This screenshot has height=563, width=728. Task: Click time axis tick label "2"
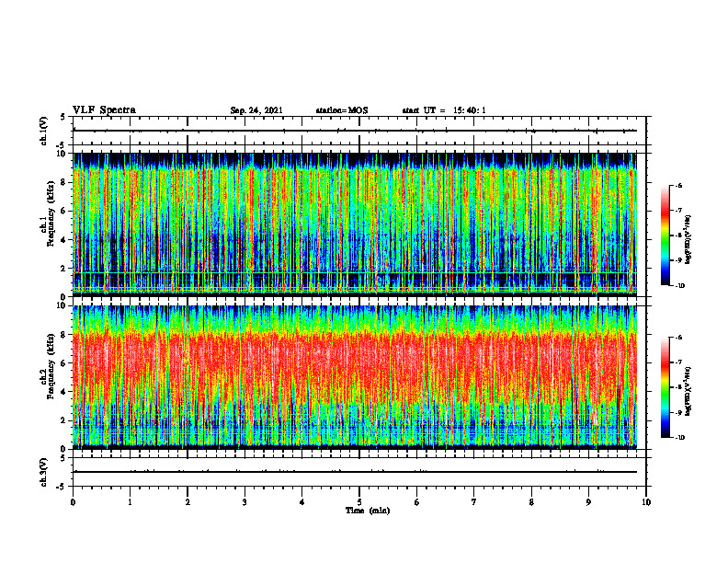188,502
